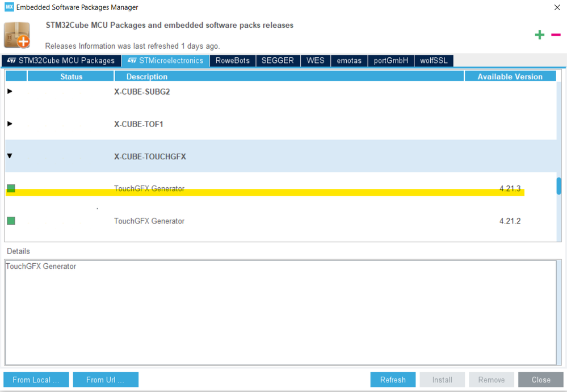Select the portGmbH tab
The image size is (567, 392).
(391, 61)
